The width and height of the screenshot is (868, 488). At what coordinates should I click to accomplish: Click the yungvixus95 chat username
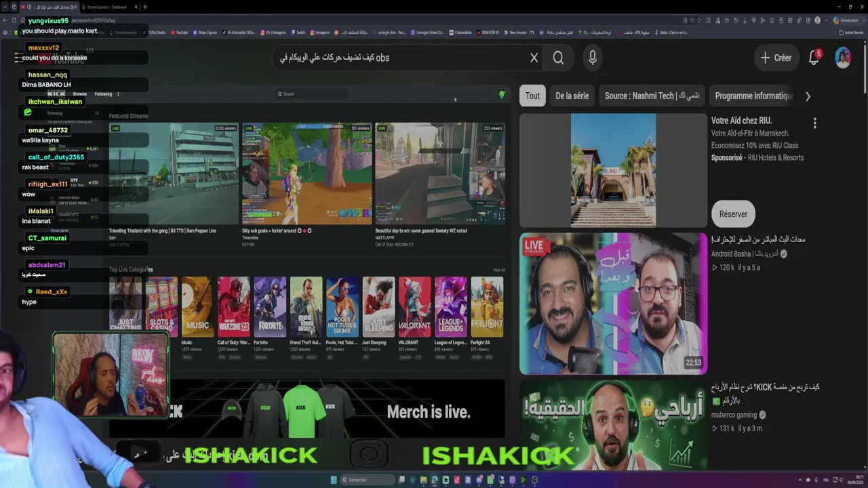(48, 21)
